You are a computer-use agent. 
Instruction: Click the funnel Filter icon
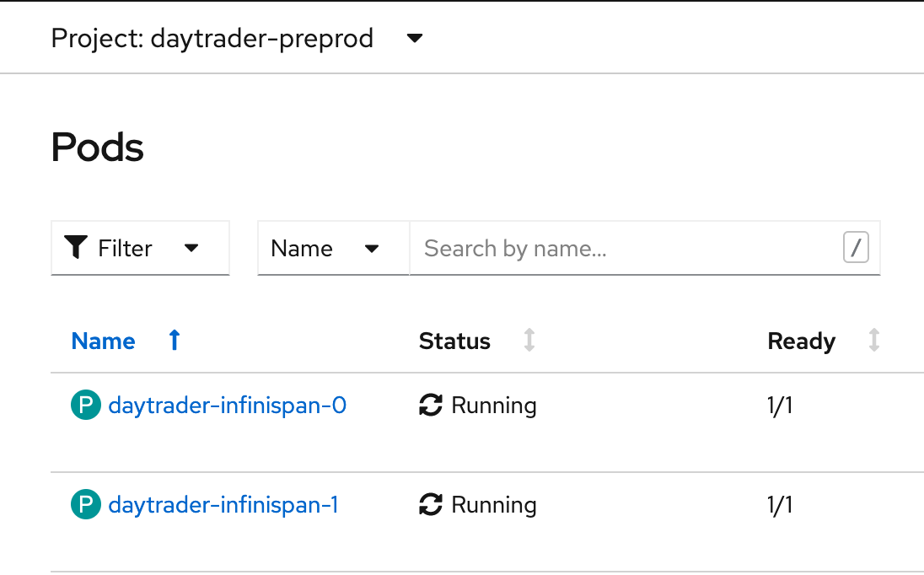pos(75,247)
